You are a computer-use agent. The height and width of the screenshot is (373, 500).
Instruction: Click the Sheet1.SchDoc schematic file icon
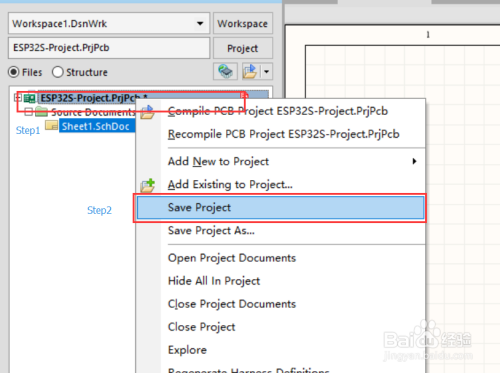(x=52, y=125)
